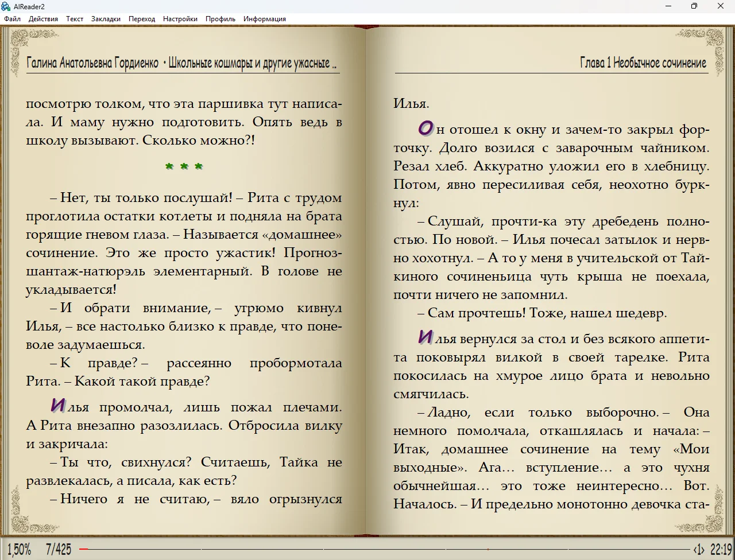
Task: Click the line 'почти ничего не запомнил.'
Action: (x=481, y=295)
